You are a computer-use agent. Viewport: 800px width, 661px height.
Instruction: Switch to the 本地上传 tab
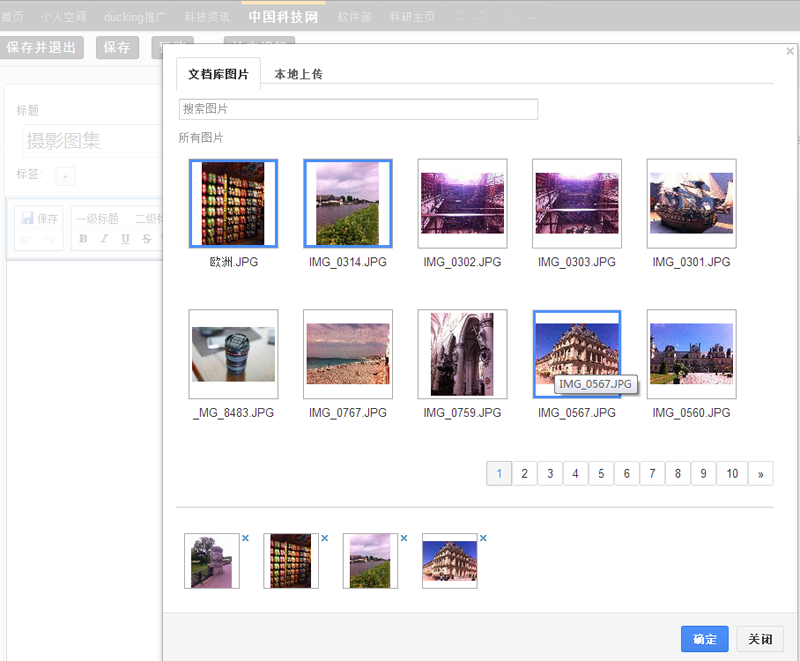tap(298, 74)
